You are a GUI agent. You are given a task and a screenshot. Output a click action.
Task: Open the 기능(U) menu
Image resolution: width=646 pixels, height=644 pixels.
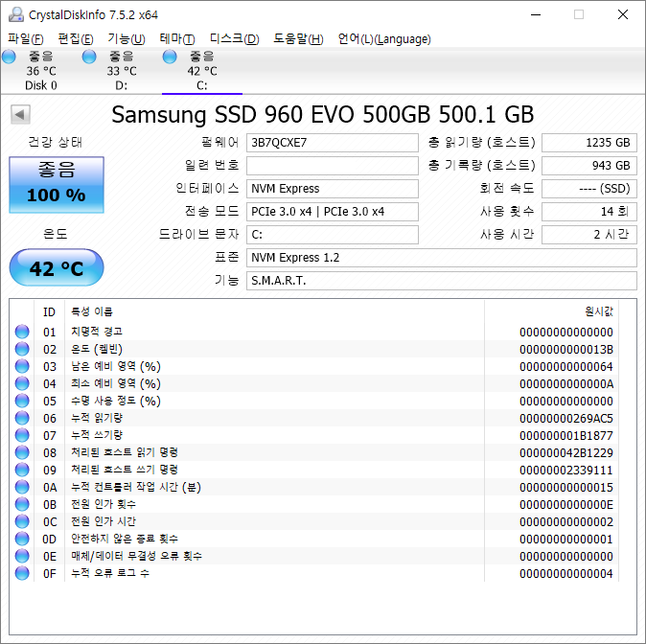pos(127,38)
